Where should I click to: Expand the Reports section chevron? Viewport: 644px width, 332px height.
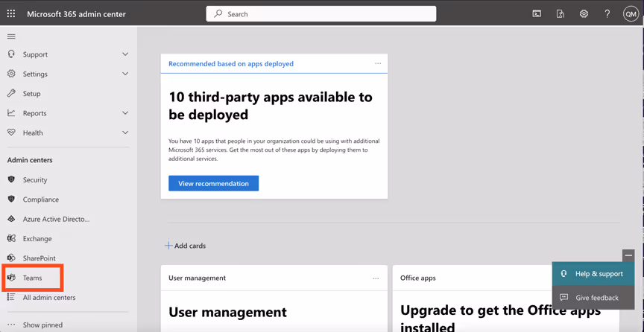125,113
